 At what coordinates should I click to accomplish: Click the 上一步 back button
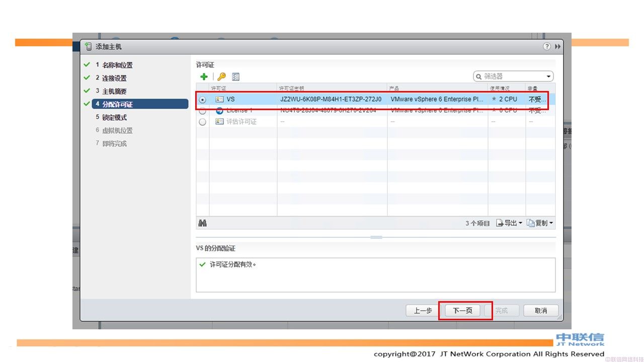423,311
